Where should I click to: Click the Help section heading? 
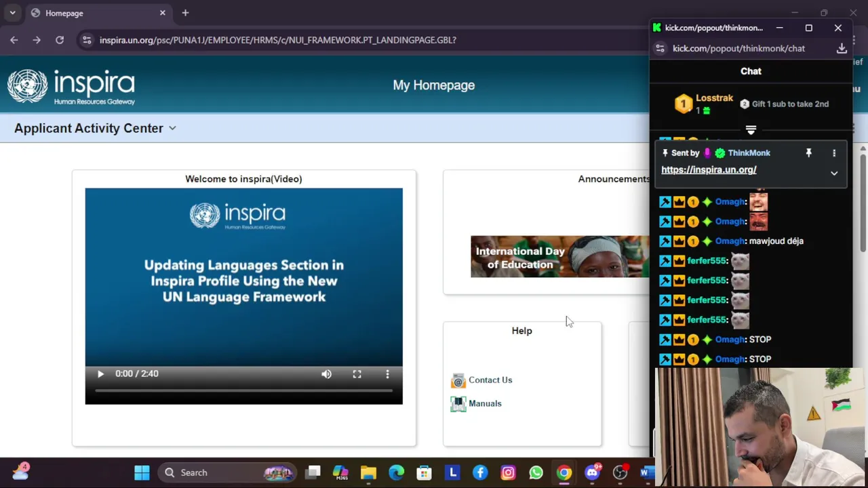click(522, 331)
